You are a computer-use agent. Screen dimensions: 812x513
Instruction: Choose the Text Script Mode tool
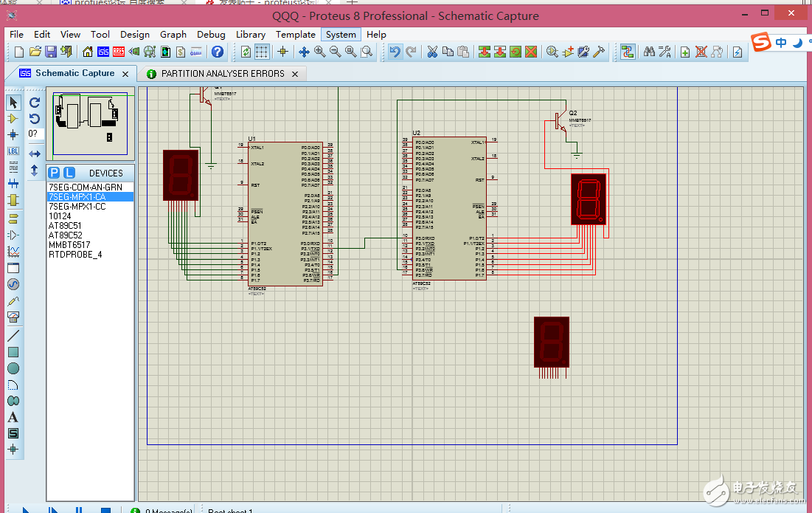click(13, 168)
